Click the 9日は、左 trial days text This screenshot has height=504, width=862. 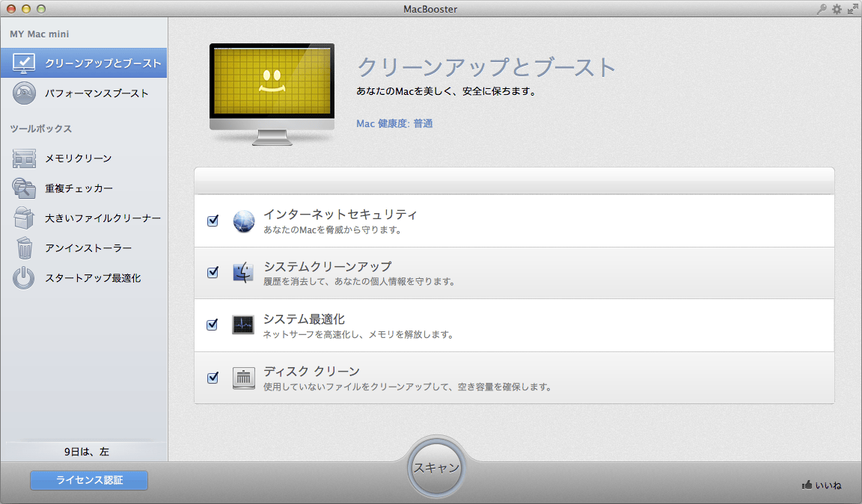pyautogui.click(x=87, y=452)
